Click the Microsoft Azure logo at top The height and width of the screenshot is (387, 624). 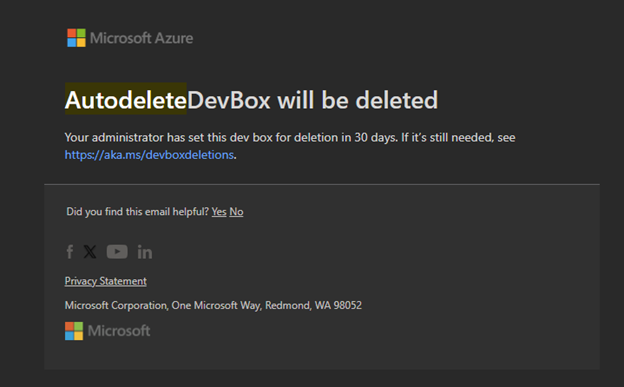(130, 38)
